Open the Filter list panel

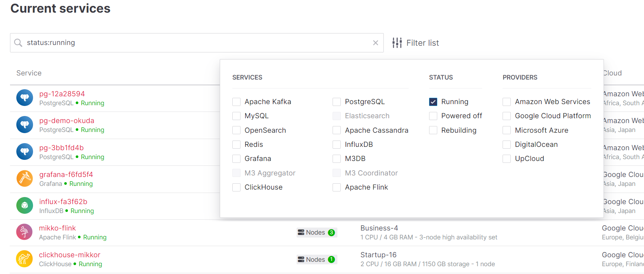pos(416,43)
